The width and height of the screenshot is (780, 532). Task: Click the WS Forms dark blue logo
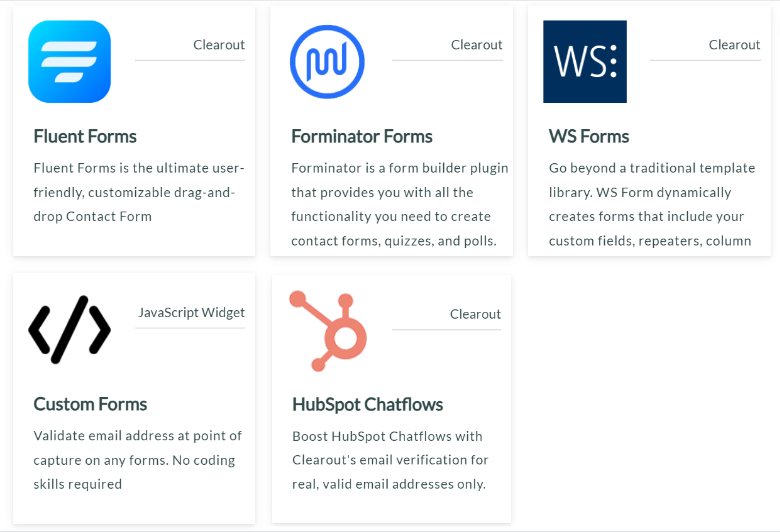pos(585,62)
